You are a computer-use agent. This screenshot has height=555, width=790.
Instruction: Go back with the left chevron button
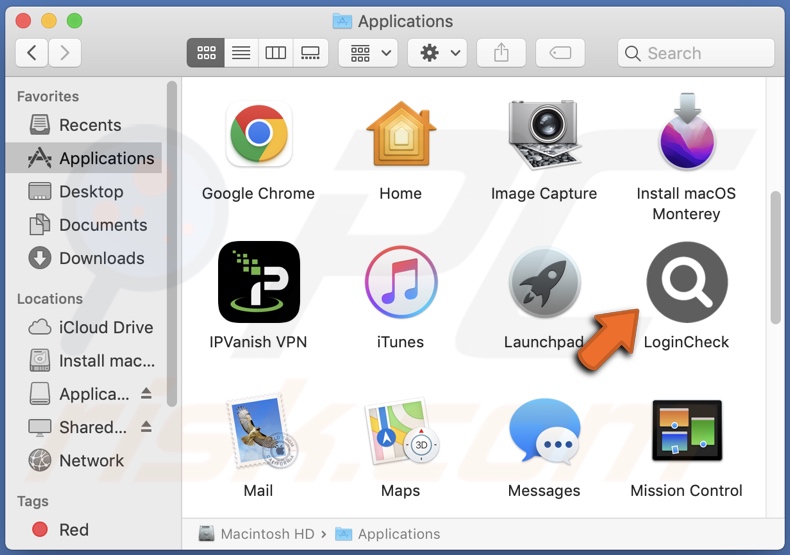32,52
